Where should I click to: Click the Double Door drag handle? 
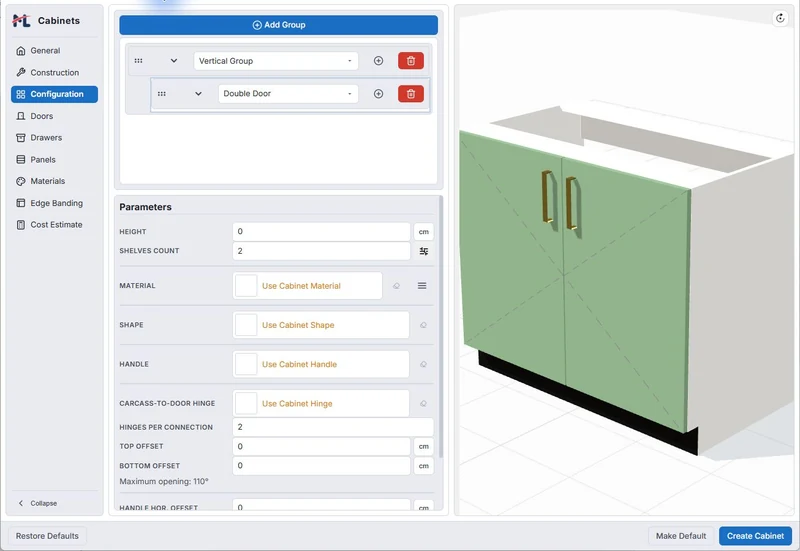coord(162,94)
